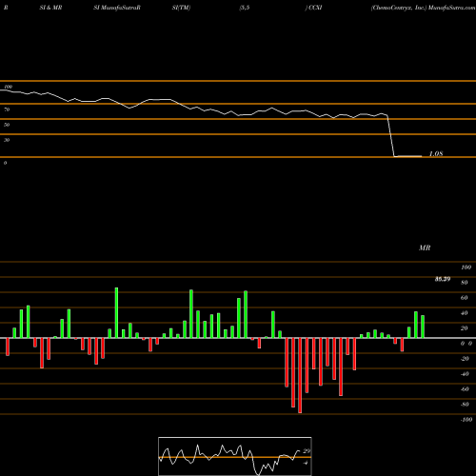Click the -20 label on MR axis
The height and width of the screenshot is (476, 476).
(465, 359)
